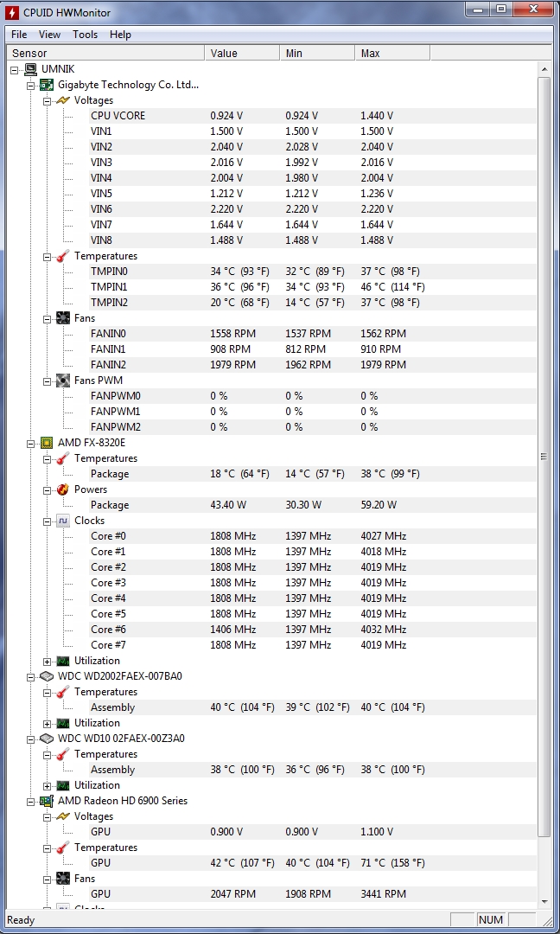Click the Ready status text

click(21, 920)
